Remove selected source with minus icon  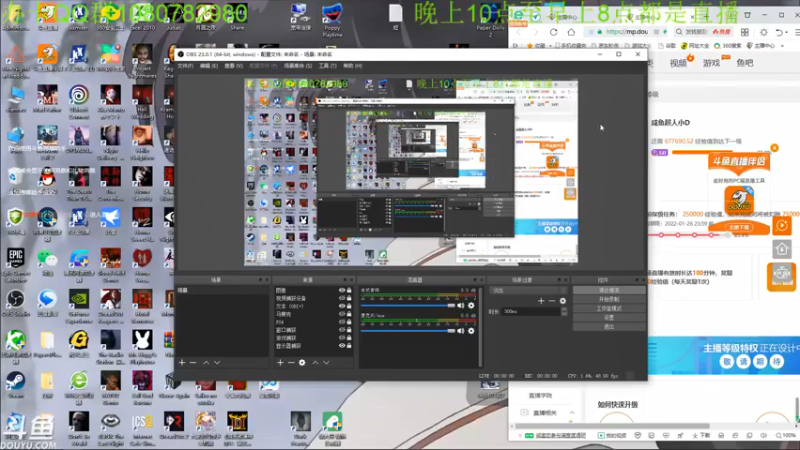click(291, 362)
